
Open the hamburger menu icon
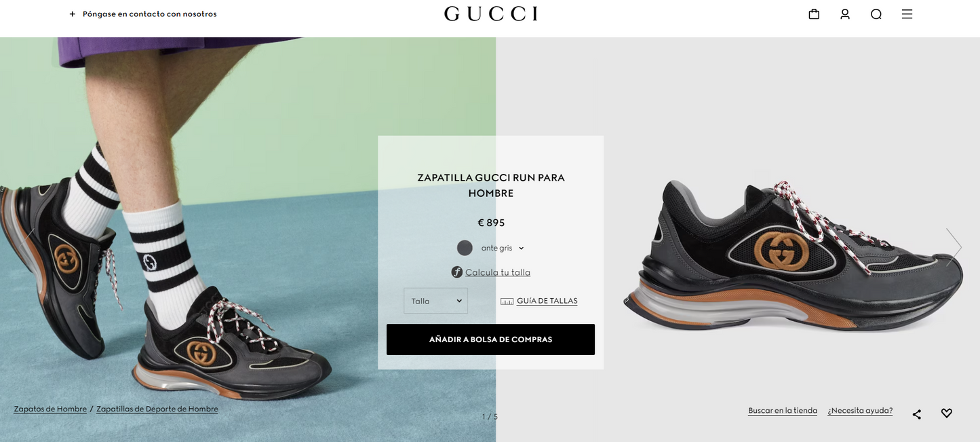907,14
